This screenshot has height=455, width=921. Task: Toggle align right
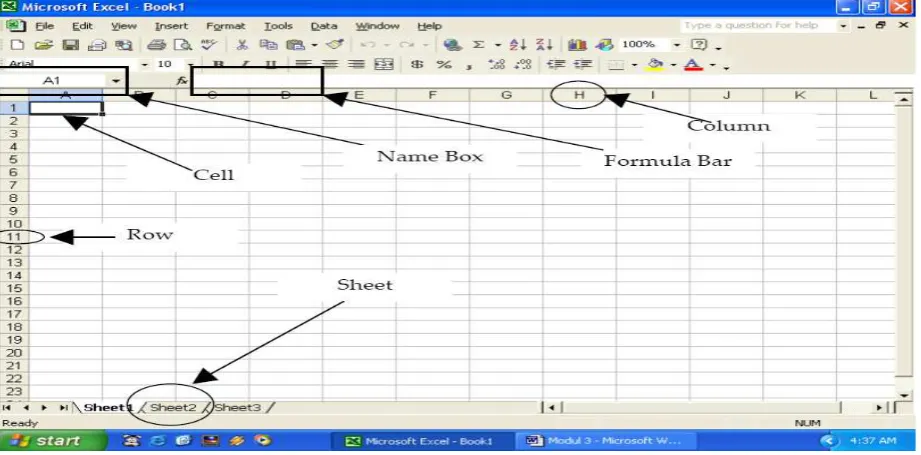[x=357, y=64]
